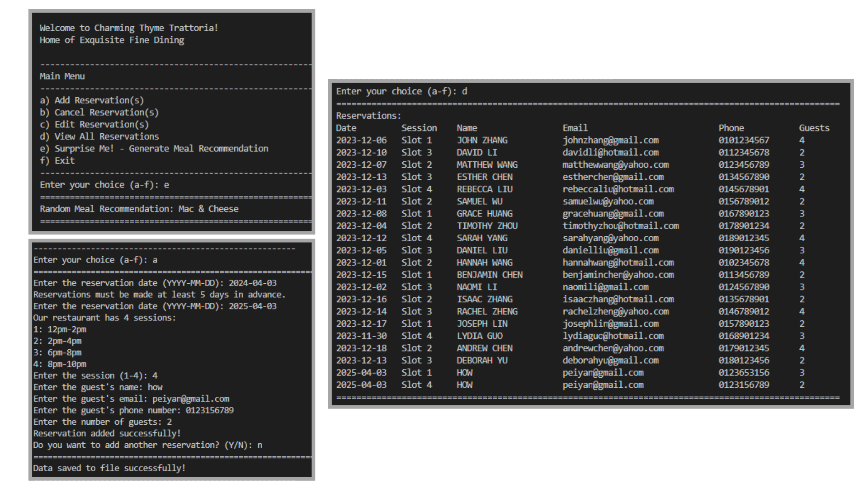Click the 'Add Reservation(s)' menu option
Screen dimensions: 868x488
92,100
